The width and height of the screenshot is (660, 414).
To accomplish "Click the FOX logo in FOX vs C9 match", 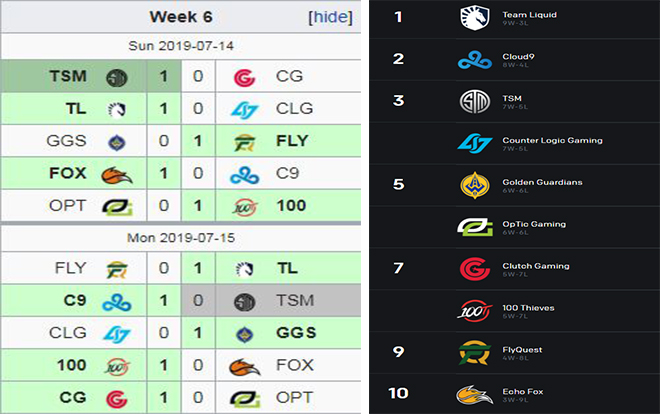I will (117, 173).
